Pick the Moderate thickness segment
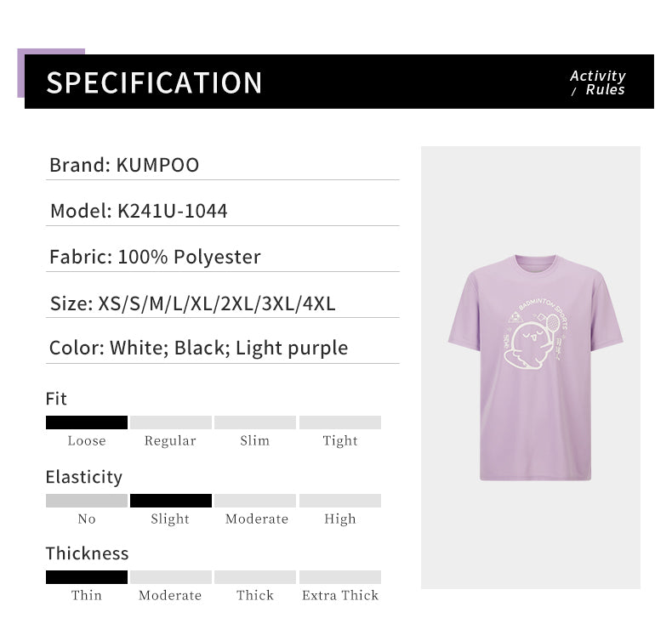This screenshot has height=635, width=672. (x=170, y=577)
